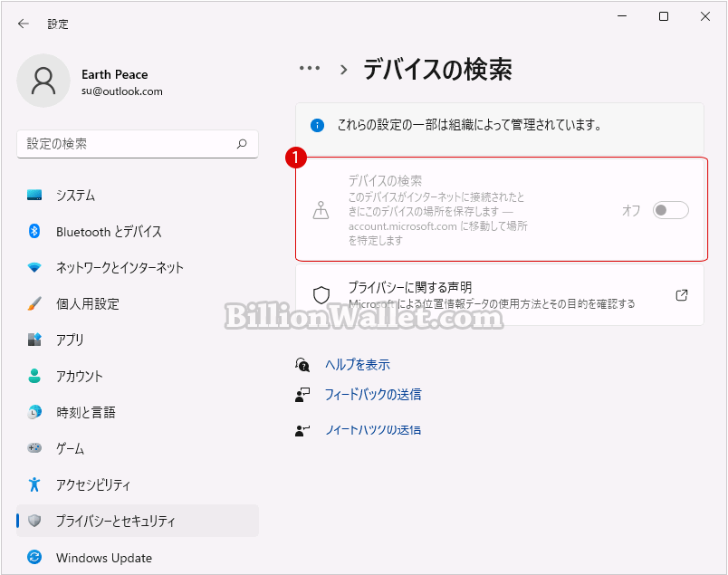This screenshot has width=728, height=575.
Task: Click the back arrow in title bar
Action: click(x=24, y=24)
